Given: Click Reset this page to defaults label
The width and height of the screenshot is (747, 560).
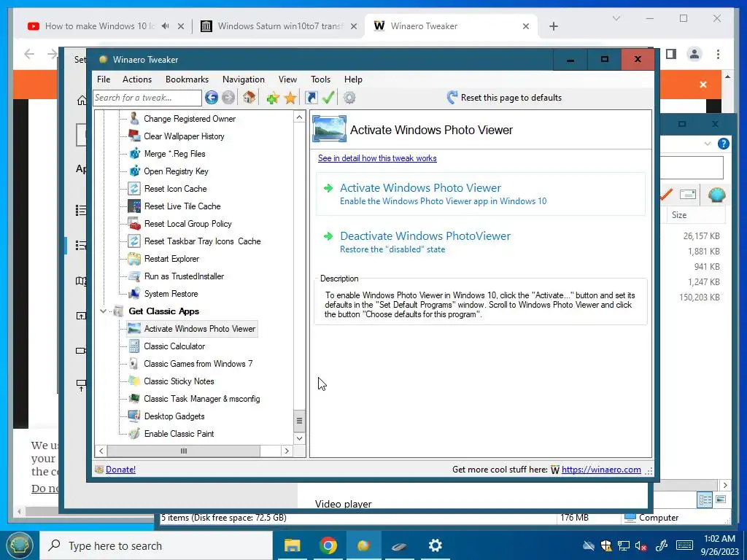Looking at the screenshot, I should click(x=511, y=98).
